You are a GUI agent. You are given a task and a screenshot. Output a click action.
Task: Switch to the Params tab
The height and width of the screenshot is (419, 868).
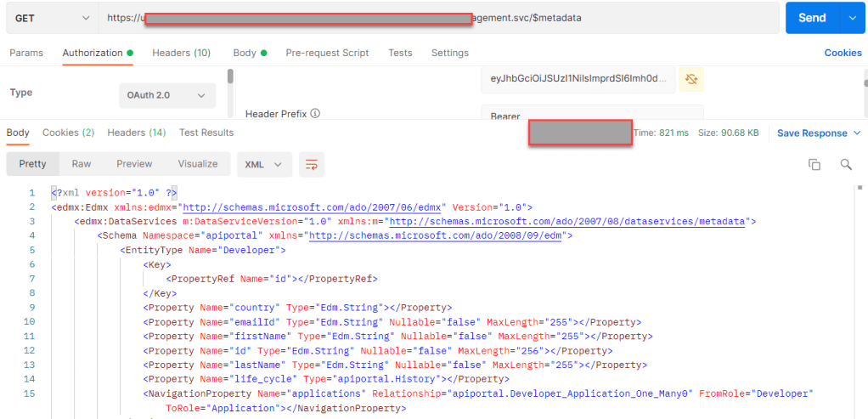tap(26, 53)
